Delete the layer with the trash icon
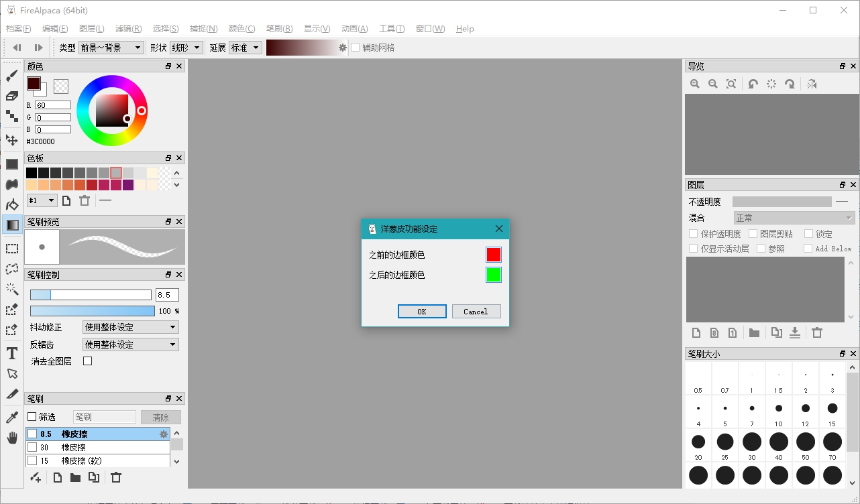The width and height of the screenshot is (860, 504). (x=817, y=332)
